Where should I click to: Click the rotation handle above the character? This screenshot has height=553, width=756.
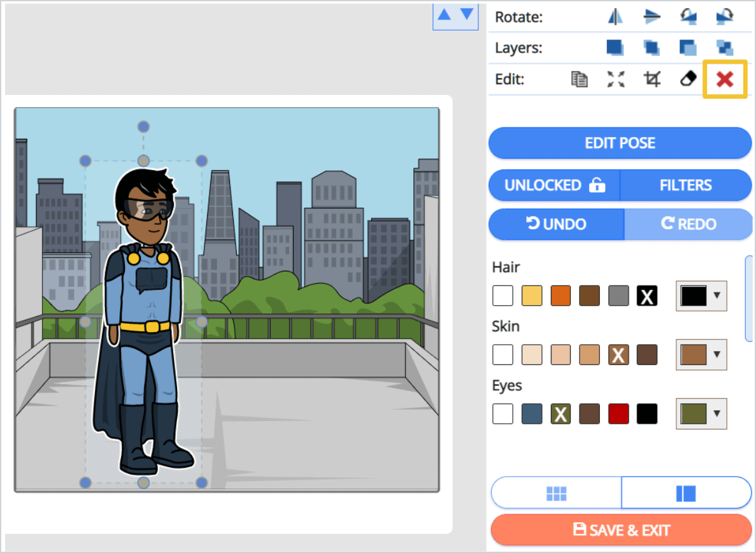pyautogui.click(x=143, y=126)
